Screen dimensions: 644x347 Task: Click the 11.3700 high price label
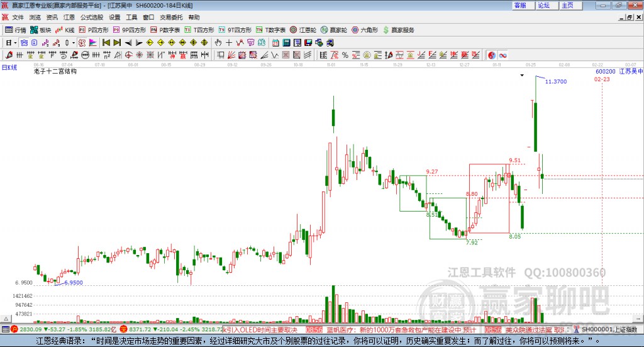[556, 82]
